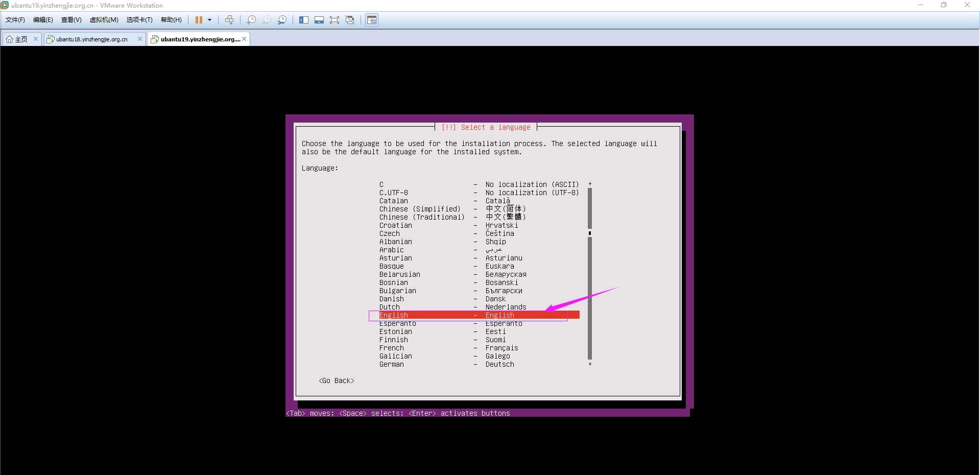Take a snapshot of the VM
This screenshot has width=980, height=475.
tap(251, 20)
